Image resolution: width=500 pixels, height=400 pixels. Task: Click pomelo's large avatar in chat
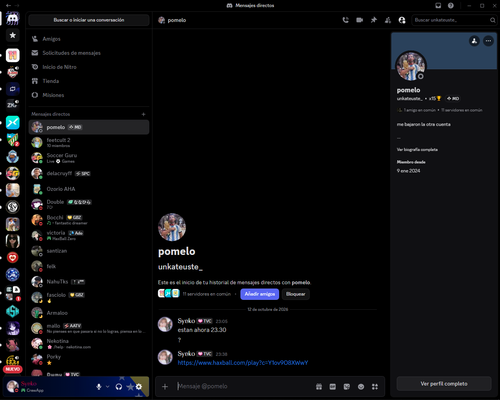click(x=172, y=227)
